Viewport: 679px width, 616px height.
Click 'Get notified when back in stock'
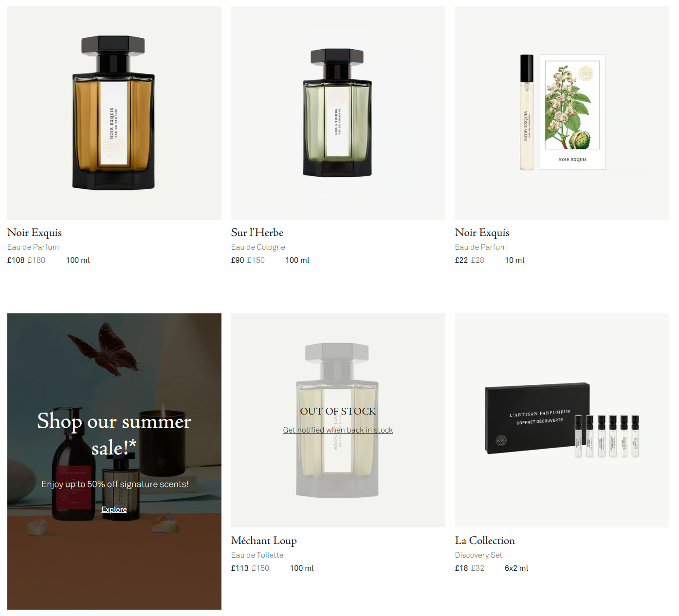click(338, 430)
